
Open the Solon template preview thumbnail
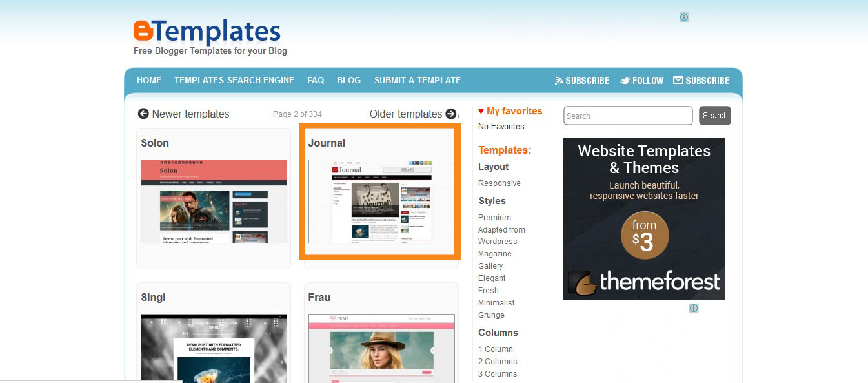point(214,202)
